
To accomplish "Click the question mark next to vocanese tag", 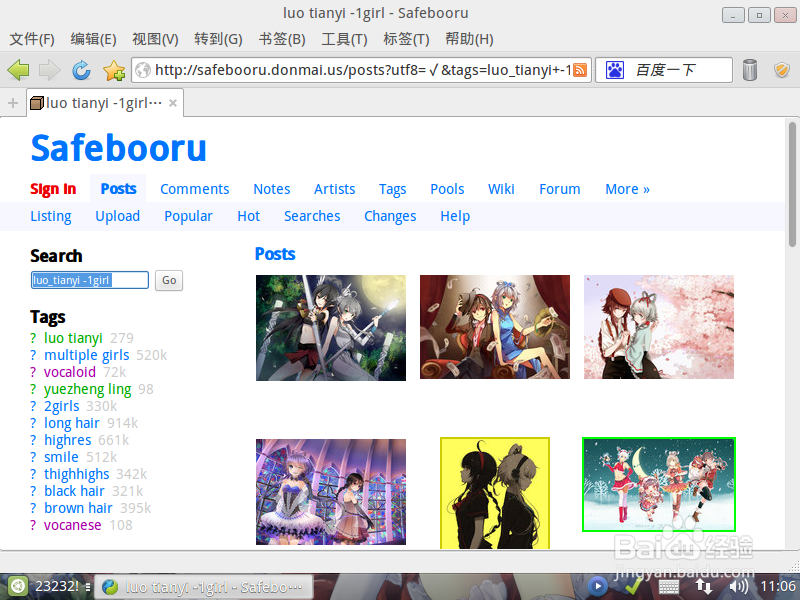I will (33, 525).
